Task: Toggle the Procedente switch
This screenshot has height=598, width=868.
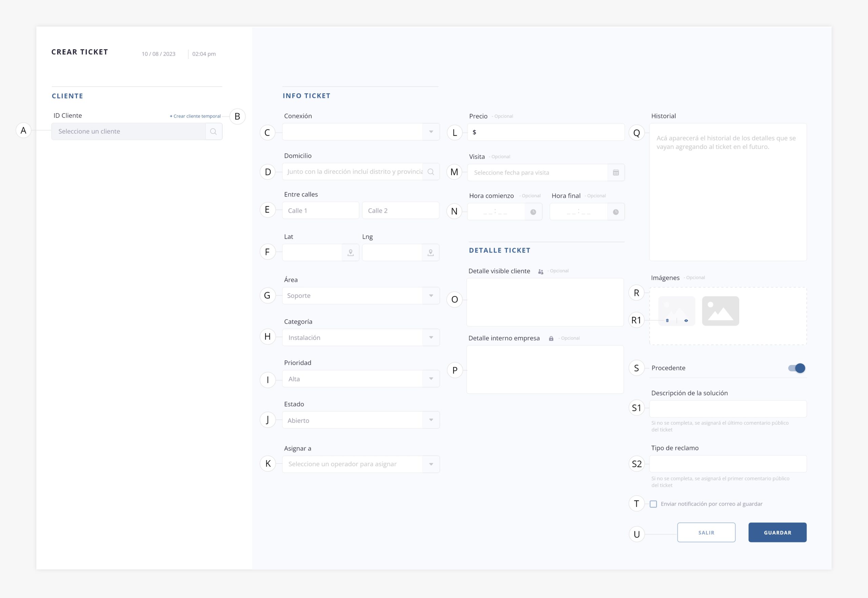Action: point(796,368)
